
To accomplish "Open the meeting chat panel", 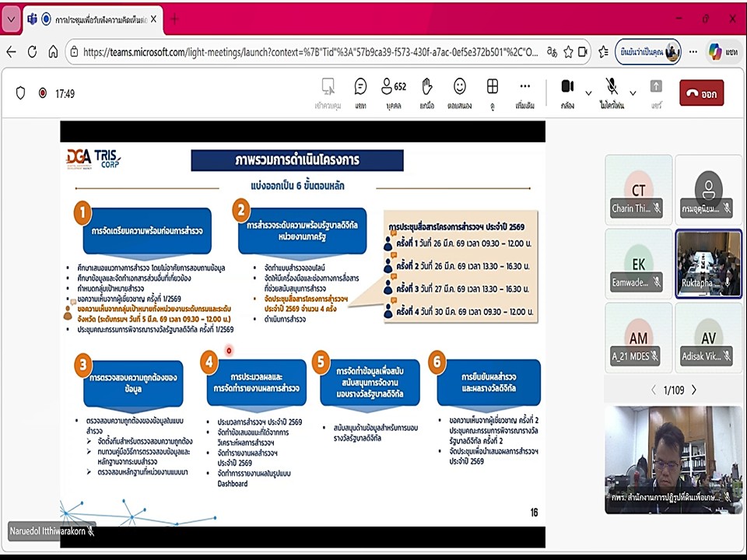I will (x=360, y=92).
